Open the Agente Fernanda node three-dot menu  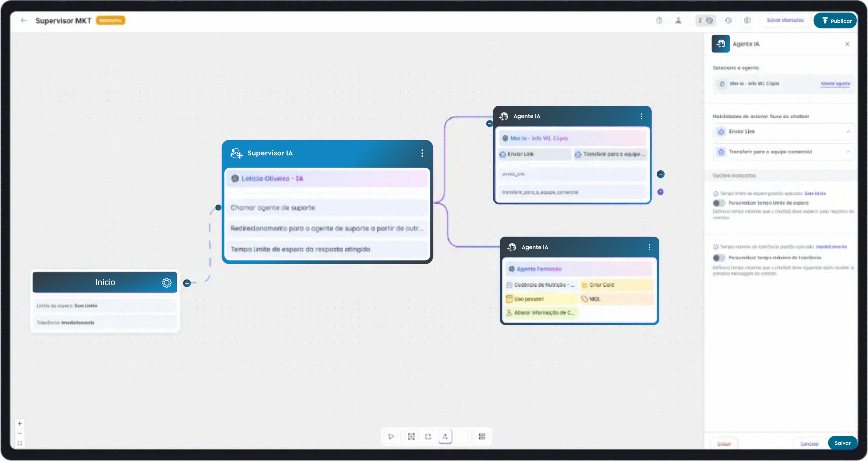[649, 247]
